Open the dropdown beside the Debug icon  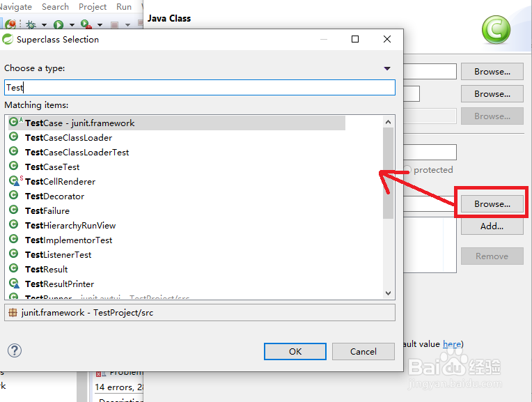pyautogui.click(x=44, y=25)
